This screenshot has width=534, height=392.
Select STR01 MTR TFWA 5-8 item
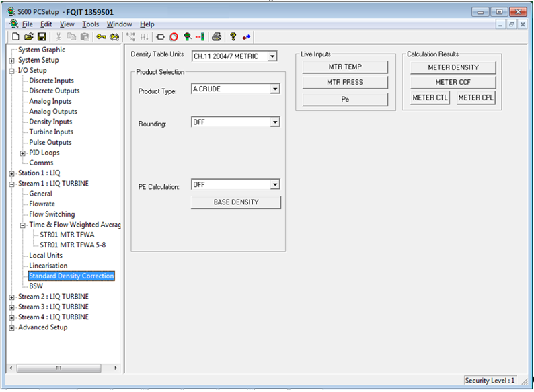click(x=73, y=245)
